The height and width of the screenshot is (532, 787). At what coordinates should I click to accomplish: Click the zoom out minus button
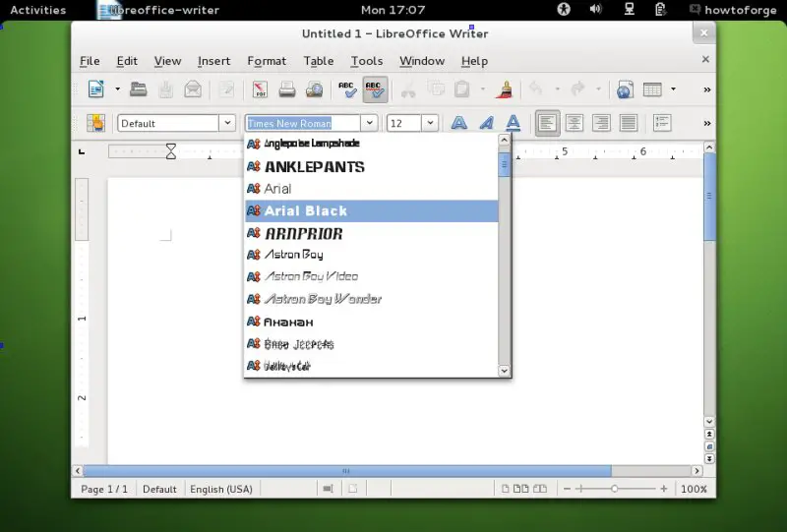(x=568, y=489)
